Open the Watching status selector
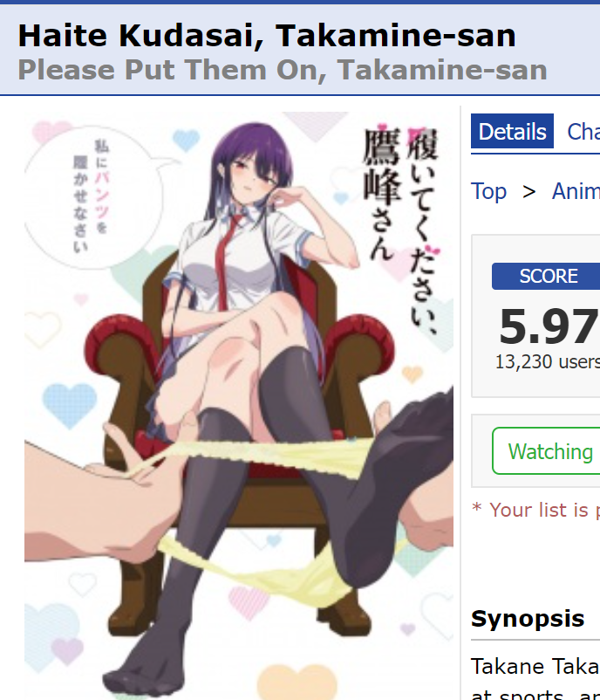Image resolution: width=600 pixels, height=700 pixels. tap(547, 451)
